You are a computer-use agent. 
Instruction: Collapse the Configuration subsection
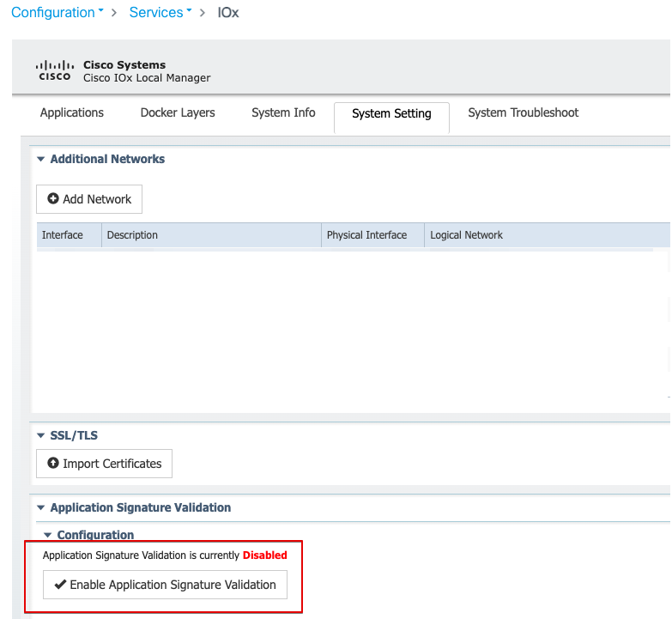(x=47, y=536)
